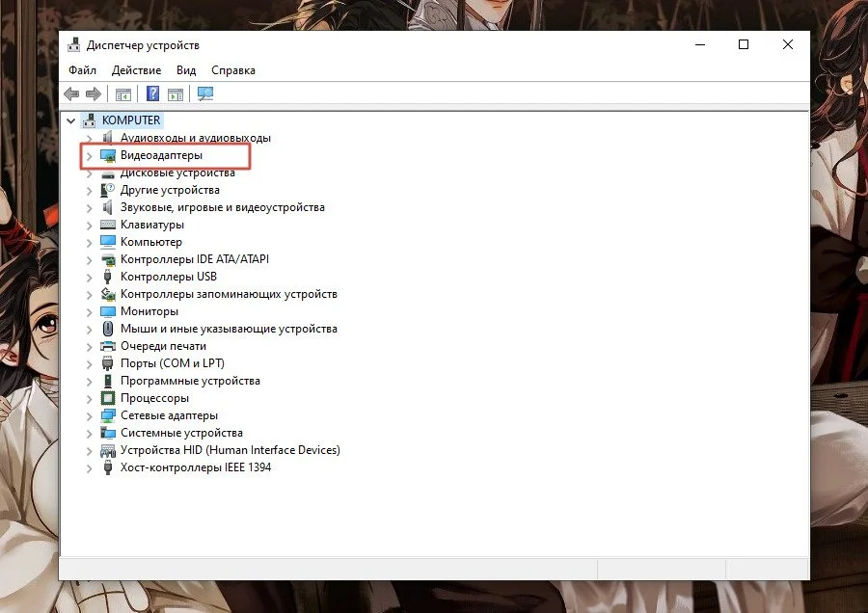
Task: Click the Видеоадаптеры display adapter icon
Action: [x=108, y=155]
